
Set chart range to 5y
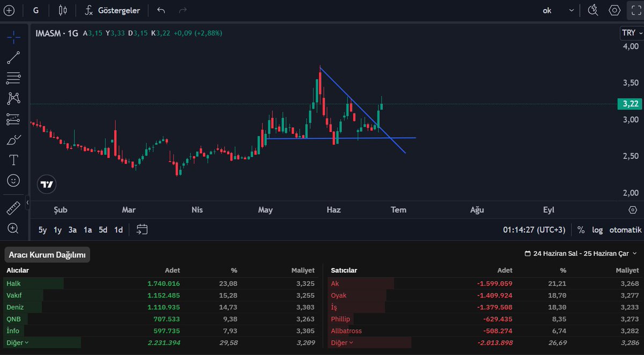pyautogui.click(x=42, y=230)
